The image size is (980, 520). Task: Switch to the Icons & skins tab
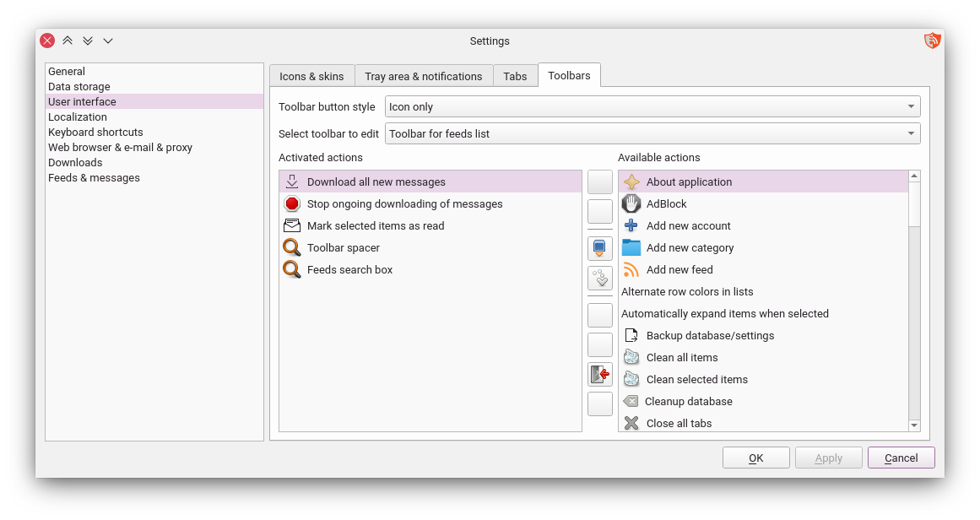[x=311, y=76]
